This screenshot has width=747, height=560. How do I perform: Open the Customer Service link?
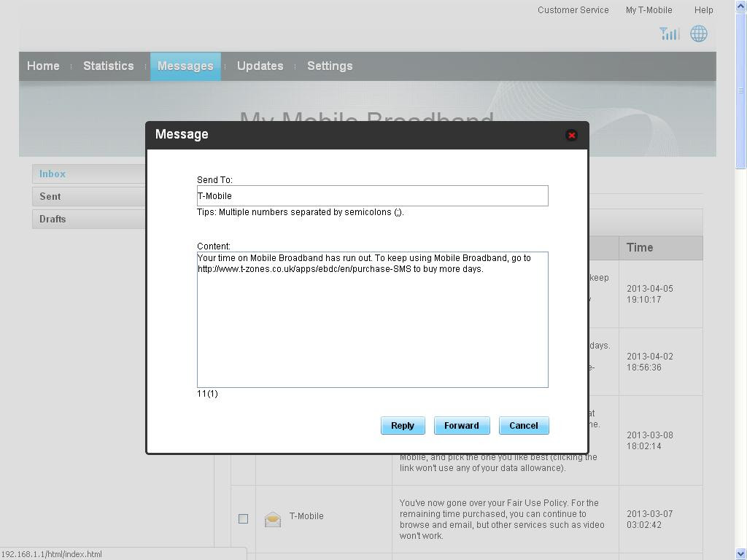(x=573, y=10)
